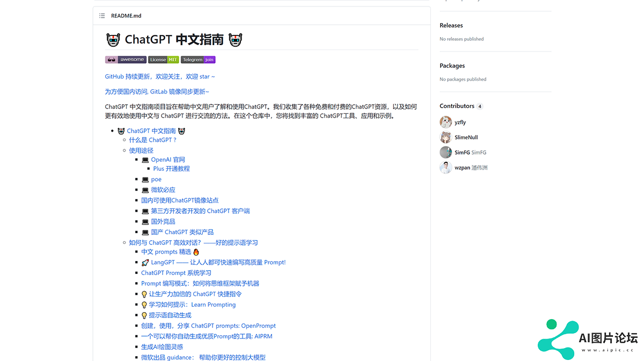Jump to 'ChatGPT Prompt 系统学习' section
The height and width of the screenshot is (361, 644).
click(x=177, y=273)
